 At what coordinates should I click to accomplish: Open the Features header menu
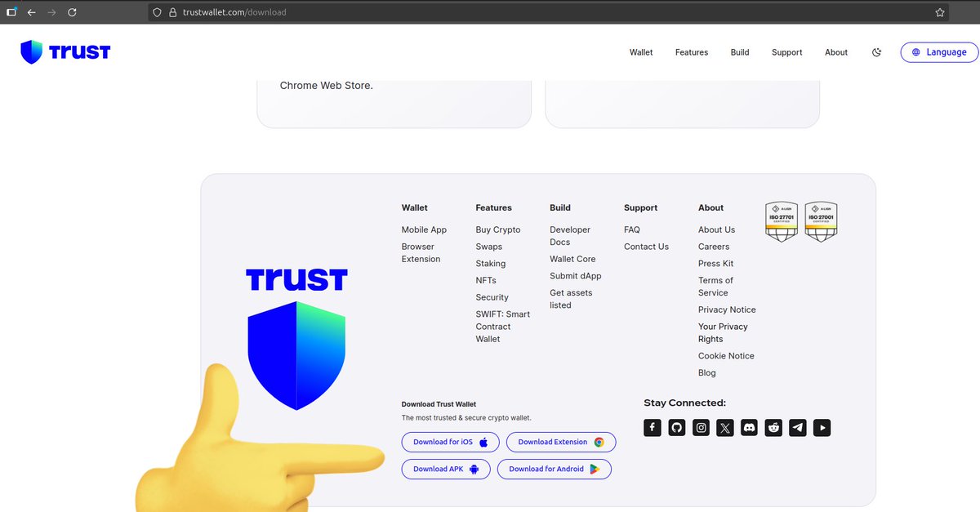coord(692,52)
